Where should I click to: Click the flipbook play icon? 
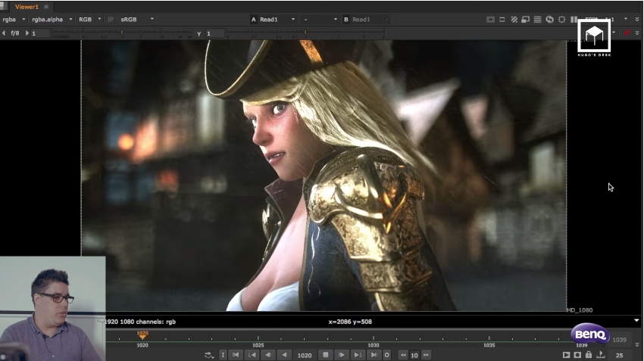(566, 355)
